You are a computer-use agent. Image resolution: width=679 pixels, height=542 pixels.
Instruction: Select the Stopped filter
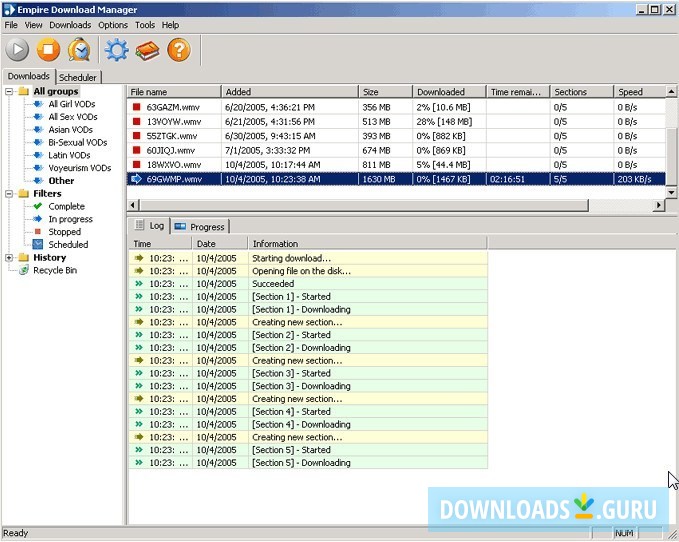point(64,232)
